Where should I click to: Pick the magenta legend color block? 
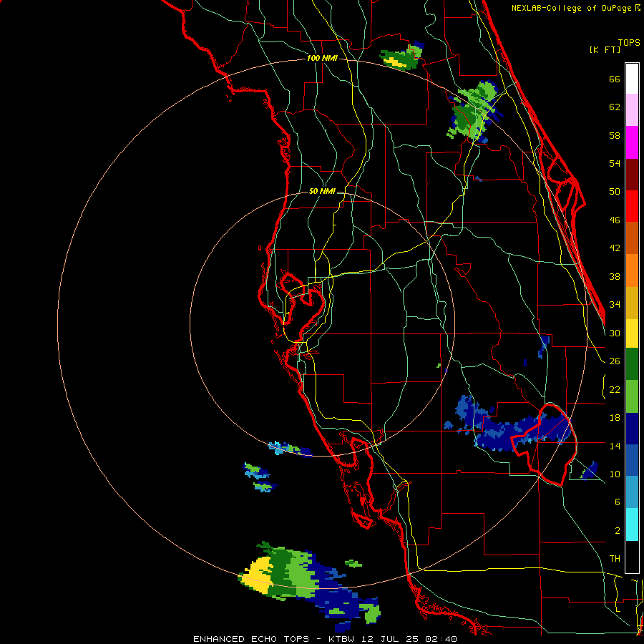coord(632,142)
